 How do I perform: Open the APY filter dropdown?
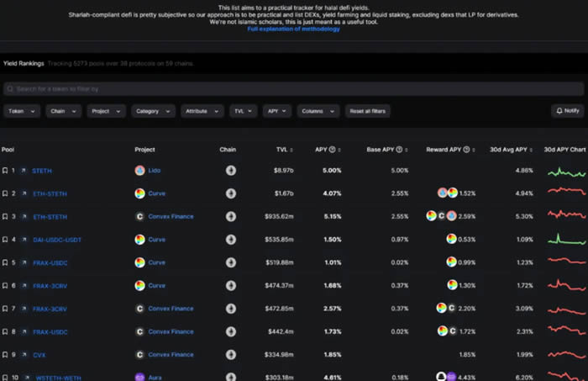276,111
